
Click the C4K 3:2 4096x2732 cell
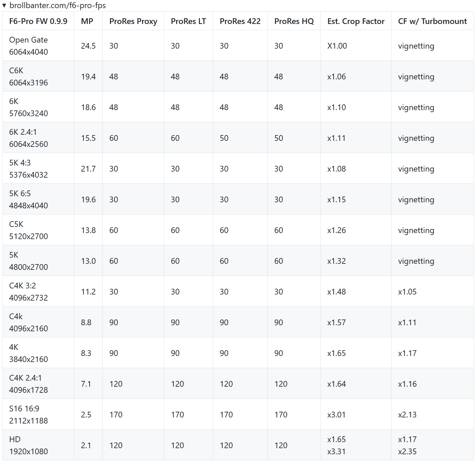coord(29,292)
